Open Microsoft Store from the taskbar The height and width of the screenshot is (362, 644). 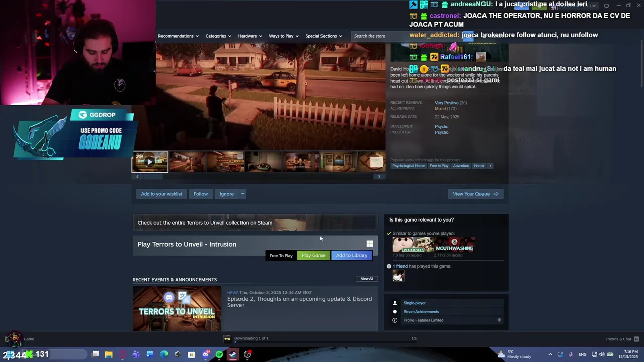pos(191,354)
